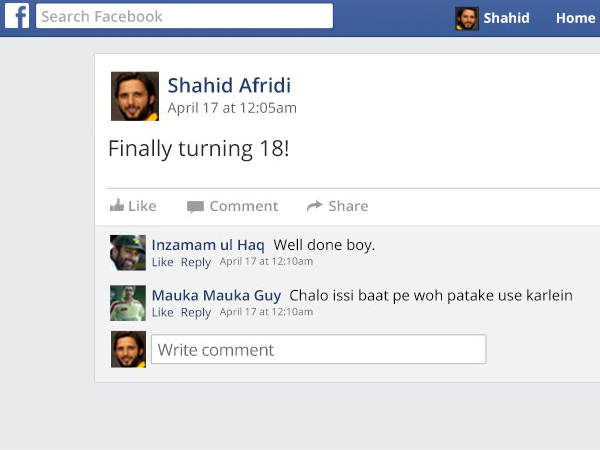Like Mauka Mauka Guy's comment
This screenshot has width=600, height=450.
click(162, 312)
